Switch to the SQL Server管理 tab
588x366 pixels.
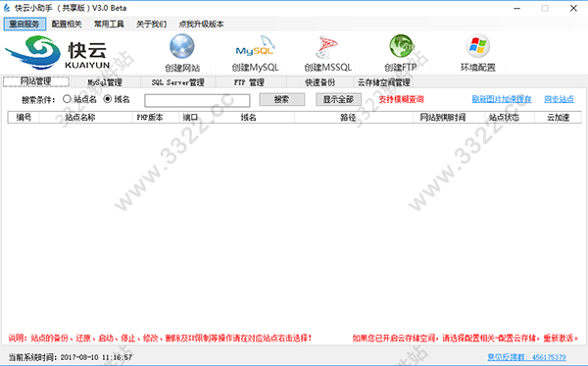pos(177,82)
